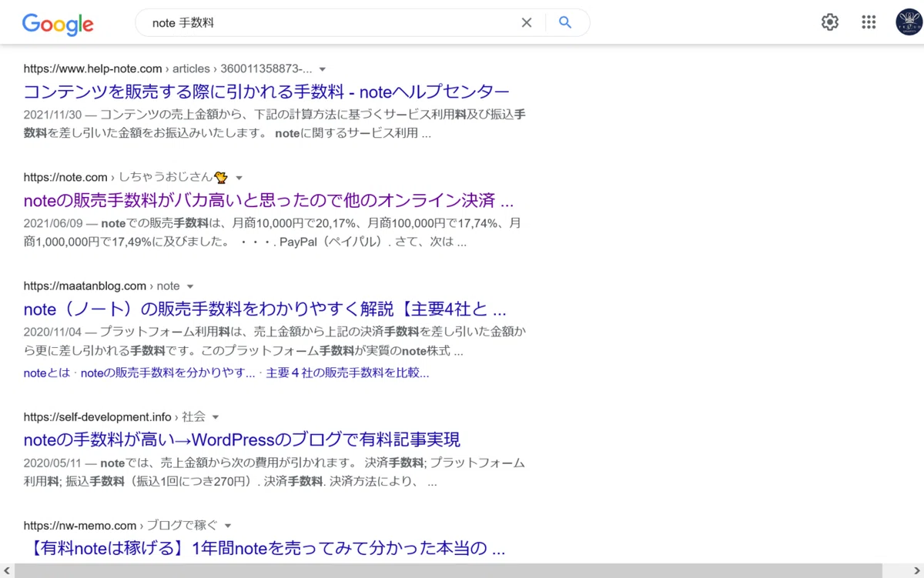Clear the search query with X icon
This screenshot has width=924, height=578.
tap(527, 23)
